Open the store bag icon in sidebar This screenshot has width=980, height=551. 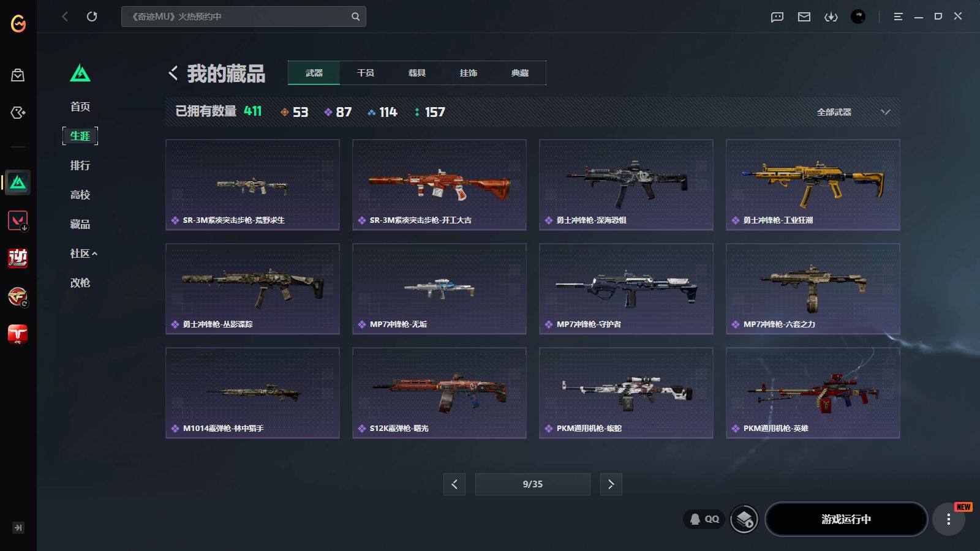pos(18,75)
